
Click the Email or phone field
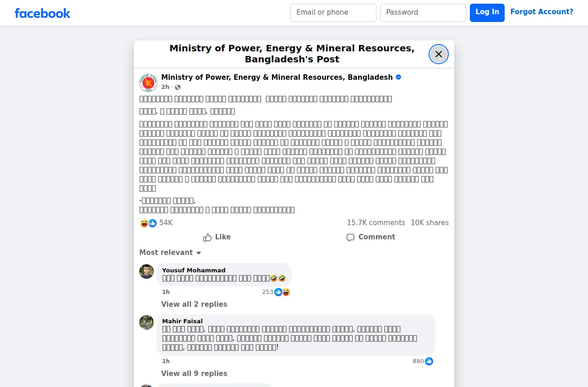pyautogui.click(x=333, y=13)
